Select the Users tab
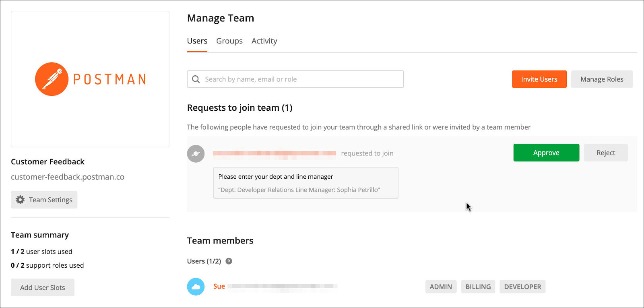The height and width of the screenshot is (308, 644). tap(197, 41)
